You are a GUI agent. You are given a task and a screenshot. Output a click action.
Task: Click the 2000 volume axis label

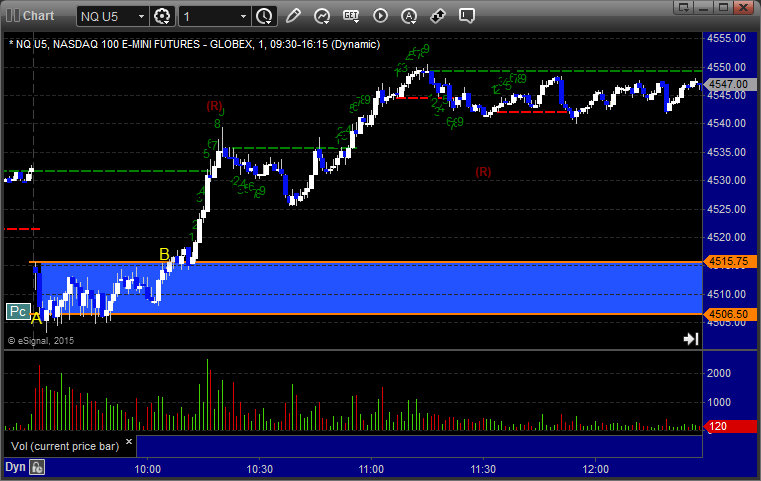[719, 373]
